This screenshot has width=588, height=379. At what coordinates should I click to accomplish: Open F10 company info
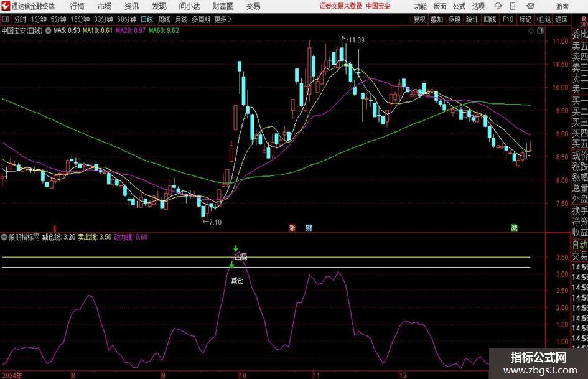(508, 19)
